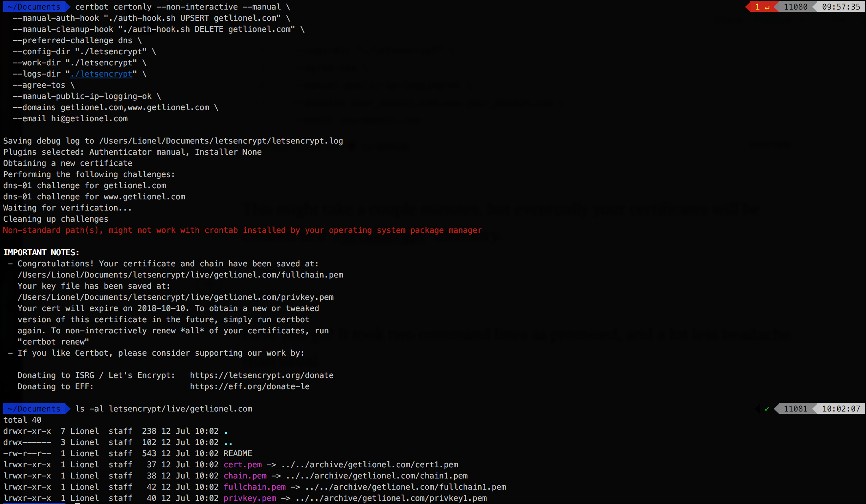Click the top ~/Documents prompt segment
Viewport: 866px width, 504px height.
pyautogui.click(x=34, y=7)
